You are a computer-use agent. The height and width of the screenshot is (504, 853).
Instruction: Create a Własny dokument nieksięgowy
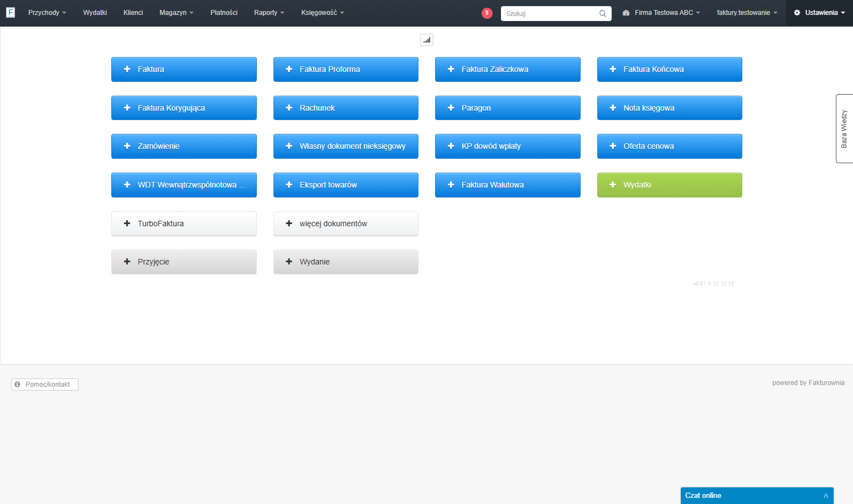pyautogui.click(x=346, y=146)
